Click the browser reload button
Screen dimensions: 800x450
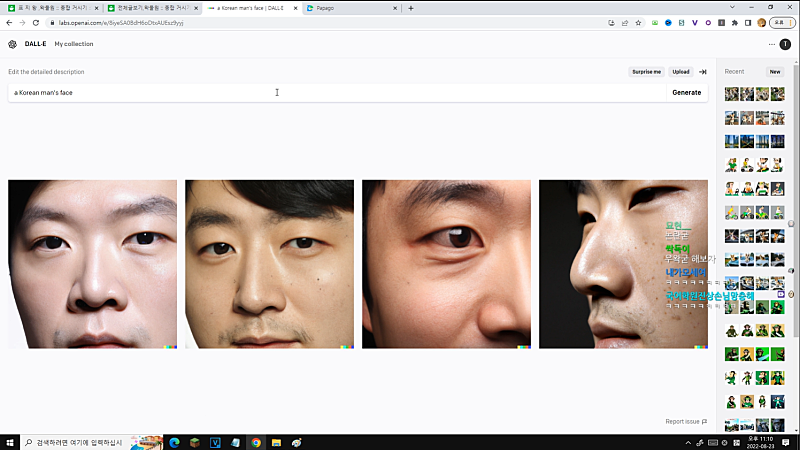[x=36, y=22]
